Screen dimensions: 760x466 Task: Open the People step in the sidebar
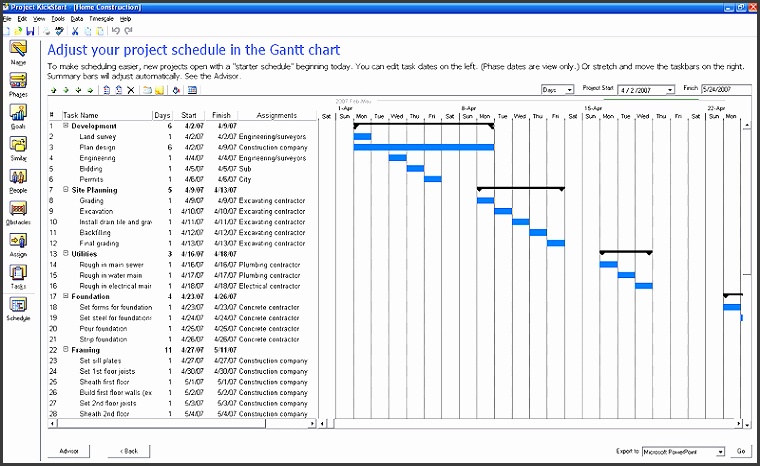coord(18,181)
